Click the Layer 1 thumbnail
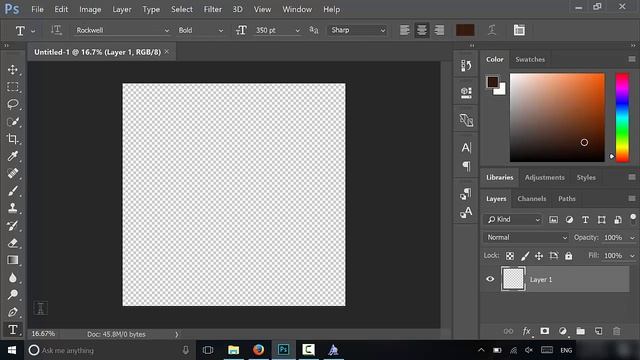 tap(513, 279)
